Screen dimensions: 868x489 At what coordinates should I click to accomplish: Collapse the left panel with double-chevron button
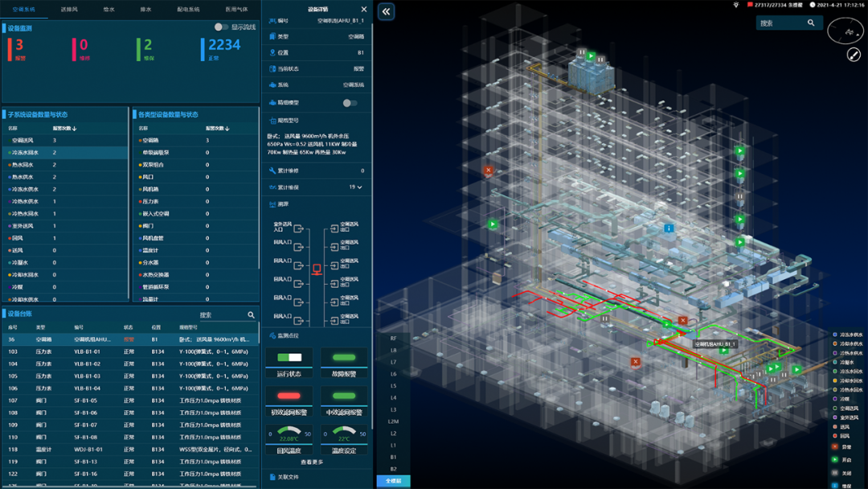click(x=386, y=11)
